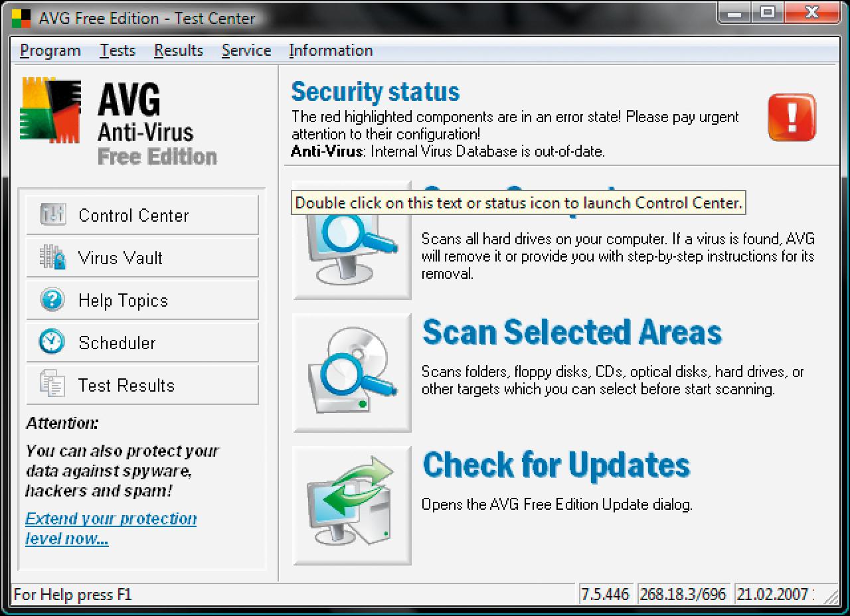Click the out-of-date virus database message
The image size is (850, 616).
pos(448,151)
